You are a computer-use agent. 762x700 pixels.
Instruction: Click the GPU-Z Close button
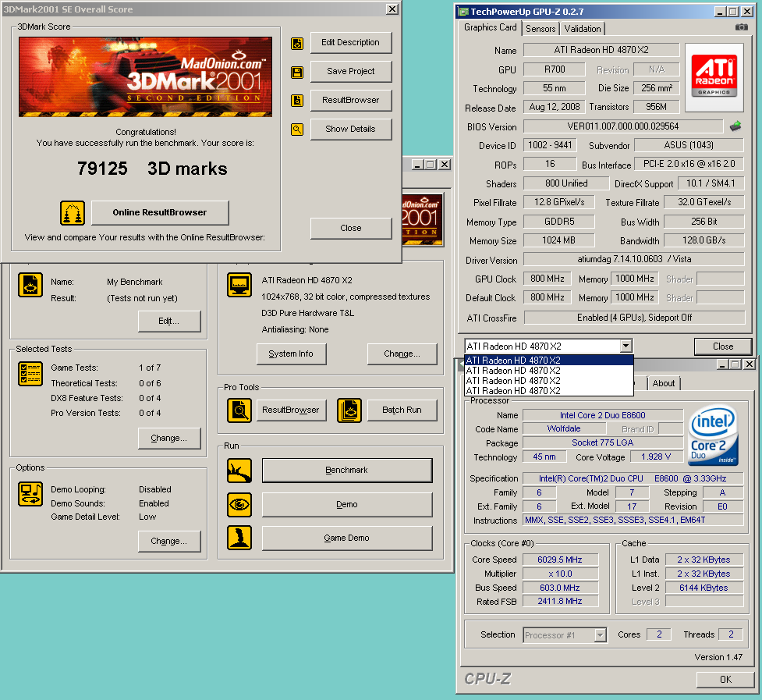click(723, 346)
